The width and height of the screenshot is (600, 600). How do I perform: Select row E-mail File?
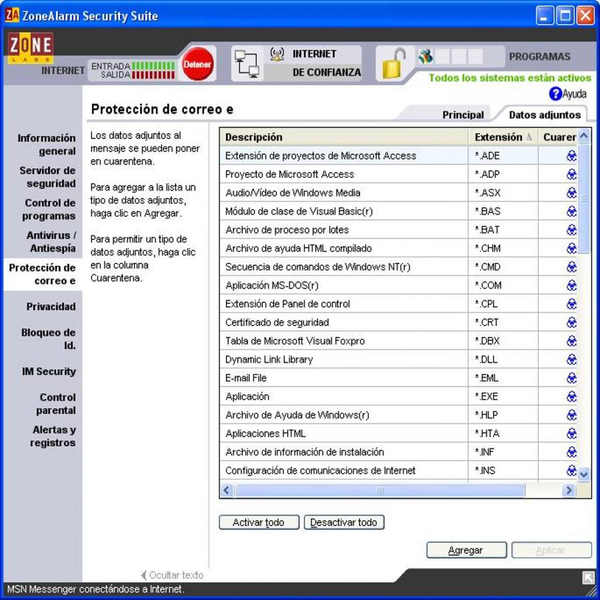pyautogui.click(x=399, y=378)
